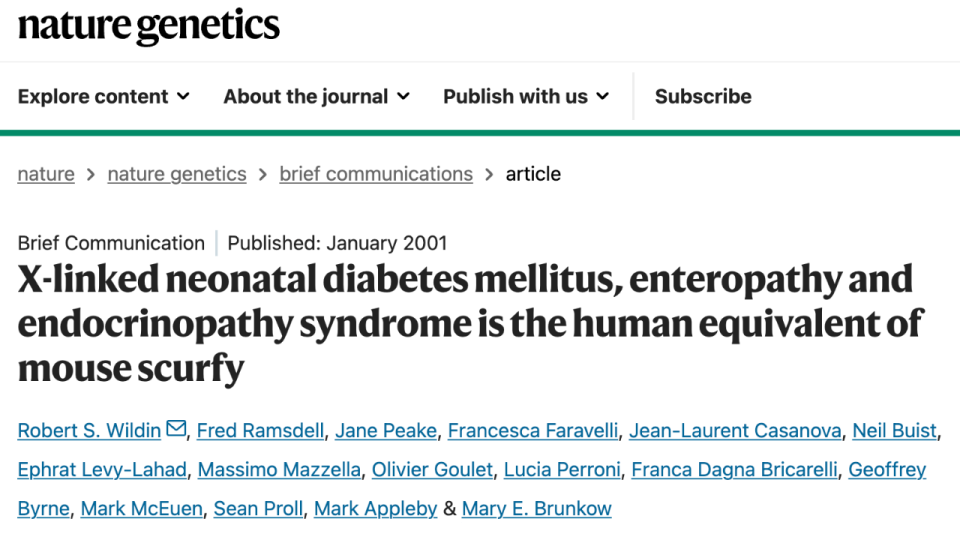The width and height of the screenshot is (960, 534).
Task: Navigate to brief communications breadcrumb
Action: (376, 174)
